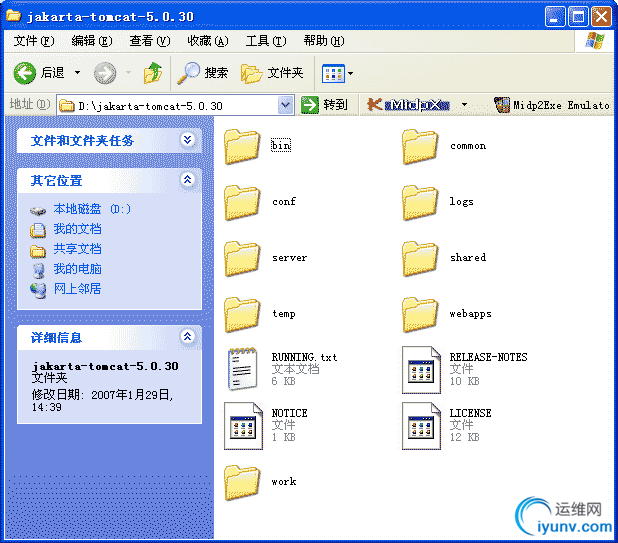Click the bin folder name label
The height and width of the screenshot is (543, 618).
pyautogui.click(x=281, y=145)
